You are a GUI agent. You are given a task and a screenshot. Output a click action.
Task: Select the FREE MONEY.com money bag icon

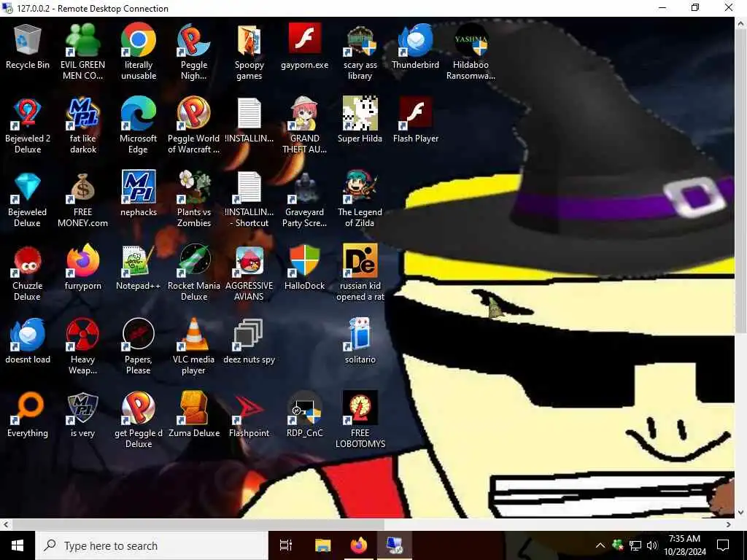[x=82, y=199]
